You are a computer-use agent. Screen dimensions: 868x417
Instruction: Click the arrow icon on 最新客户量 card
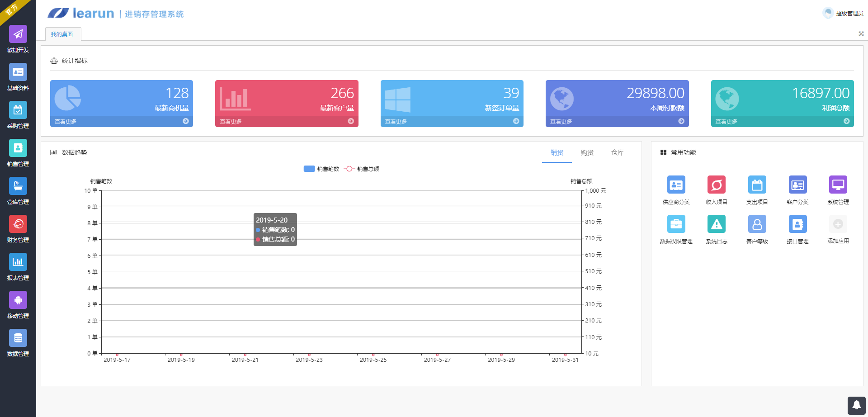coord(351,121)
